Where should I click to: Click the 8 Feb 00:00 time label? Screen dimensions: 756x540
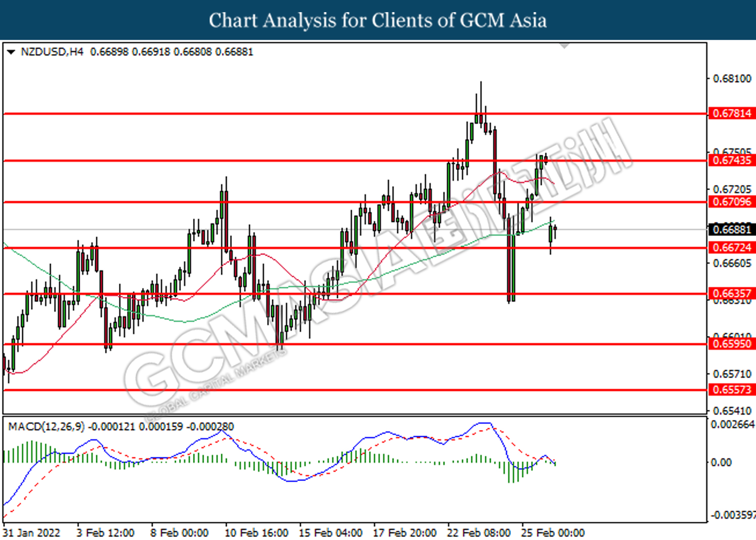click(x=179, y=533)
